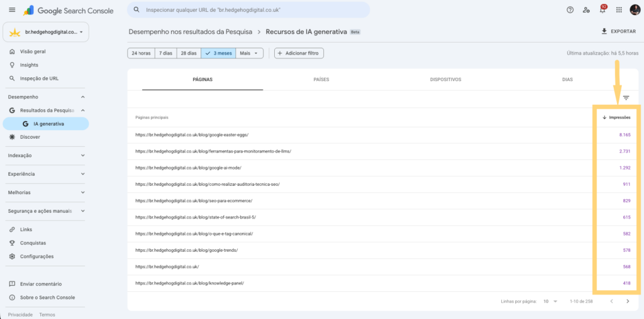This screenshot has height=319, width=644.
Task: Open the Termos link
Action: (x=47, y=315)
